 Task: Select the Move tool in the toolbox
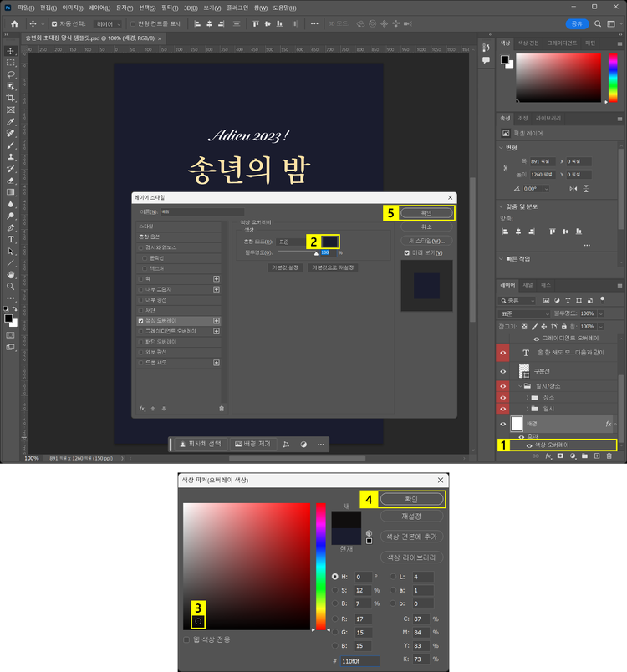coord(10,51)
